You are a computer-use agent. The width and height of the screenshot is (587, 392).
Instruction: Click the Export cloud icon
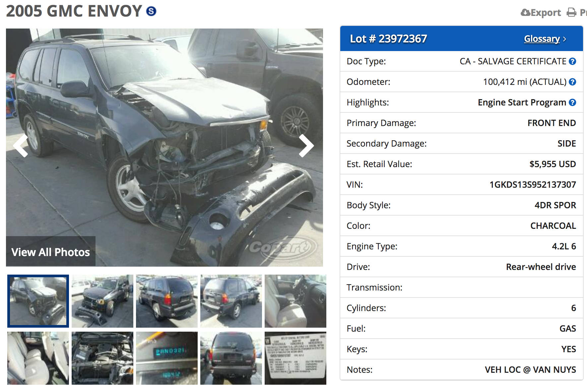click(526, 13)
